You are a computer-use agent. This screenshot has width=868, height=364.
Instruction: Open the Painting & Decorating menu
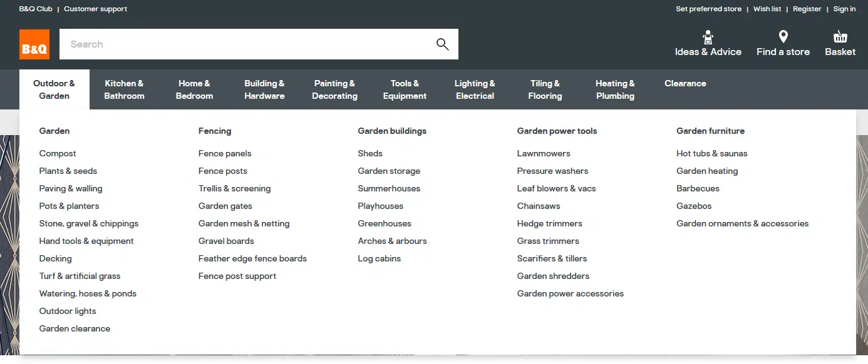click(334, 89)
